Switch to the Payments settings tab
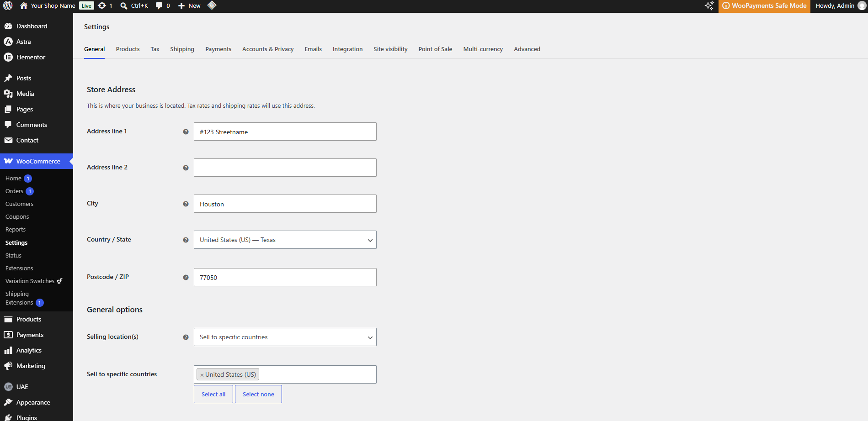868x421 pixels. 218,49
